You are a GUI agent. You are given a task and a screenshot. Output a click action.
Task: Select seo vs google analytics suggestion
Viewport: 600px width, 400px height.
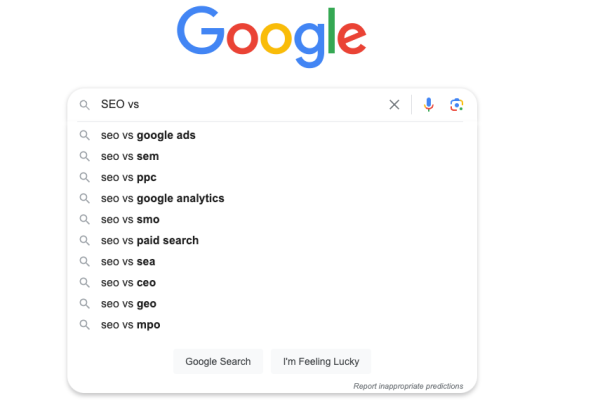pos(272,198)
